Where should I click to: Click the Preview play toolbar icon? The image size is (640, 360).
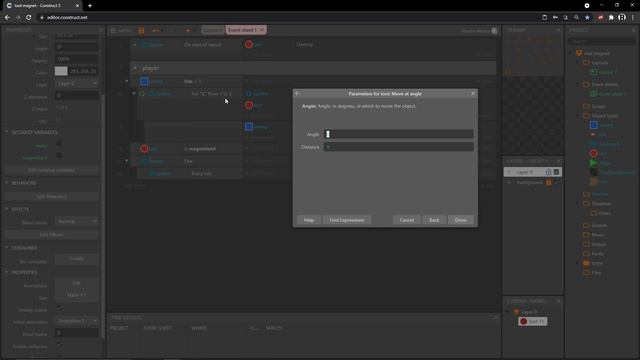click(188, 31)
